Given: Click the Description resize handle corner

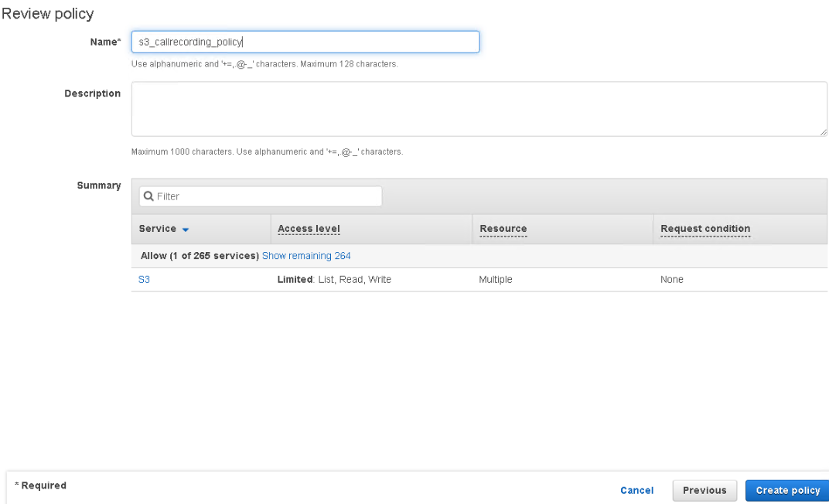Looking at the screenshot, I should coord(823,133).
